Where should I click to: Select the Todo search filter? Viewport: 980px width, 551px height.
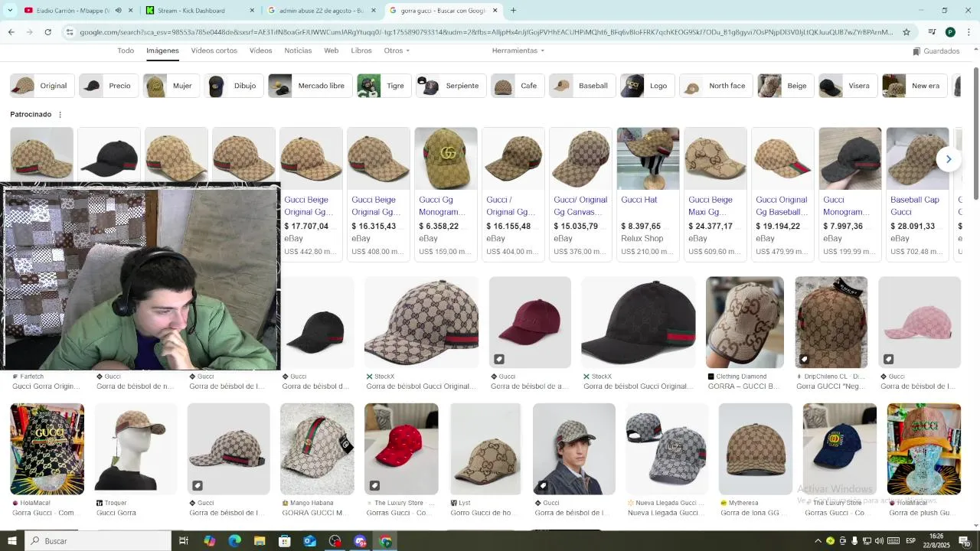(x=126, y=51)
